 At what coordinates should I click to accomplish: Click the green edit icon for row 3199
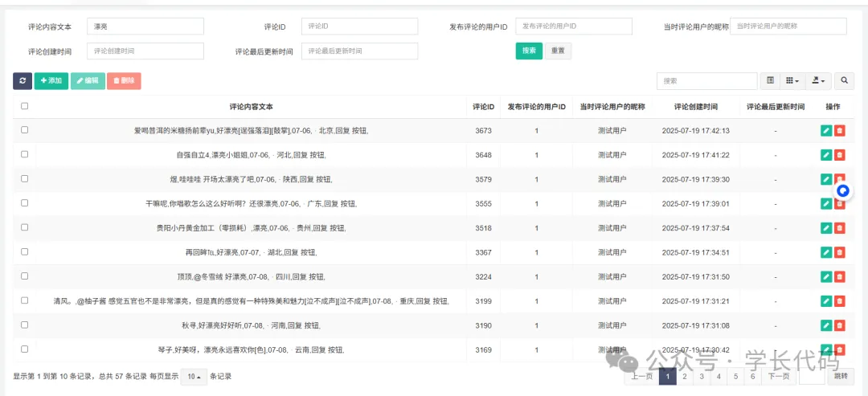pyautogui.click(x=826, y=301)
